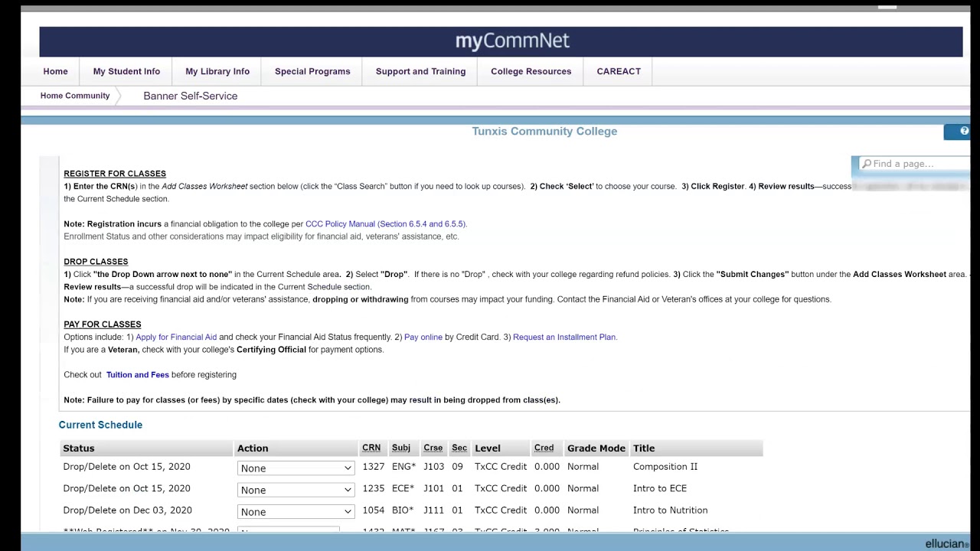Screen dimensions: 980x551
Task: Click the Home Community breadcrumb
Action: point(75,96)
